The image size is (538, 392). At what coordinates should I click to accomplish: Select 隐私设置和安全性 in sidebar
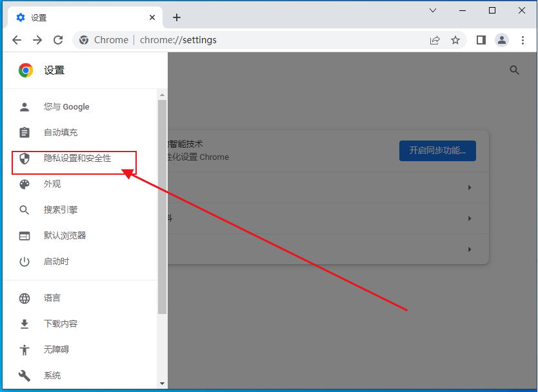[79, 159]
